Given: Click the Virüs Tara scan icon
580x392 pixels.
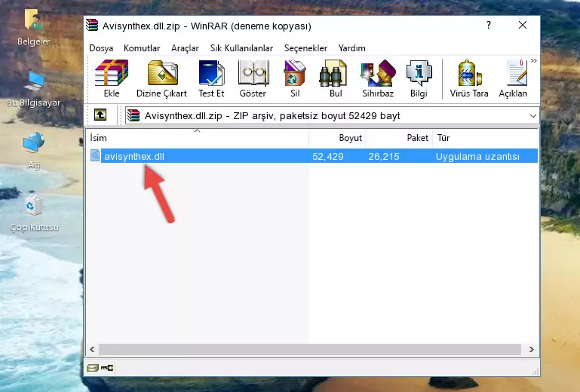Looking at the screenshot, I should (x=469, y=78).
